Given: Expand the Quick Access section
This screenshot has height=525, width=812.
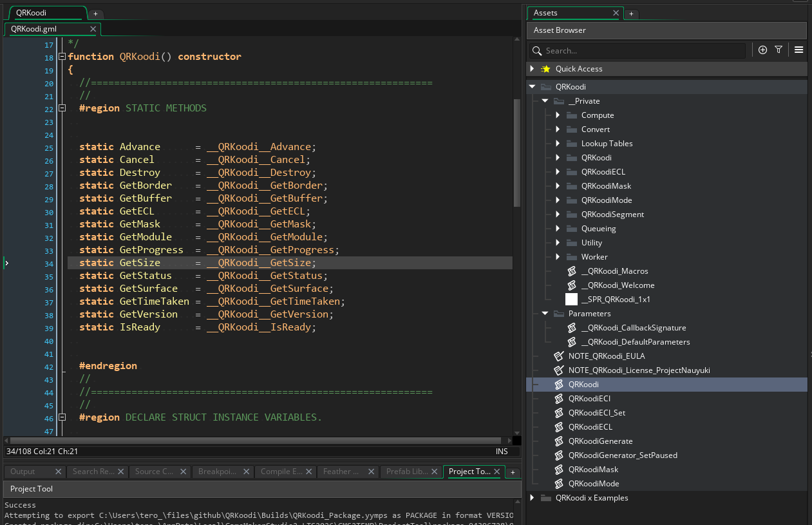Looking at the screenshot, I should 532,69.
